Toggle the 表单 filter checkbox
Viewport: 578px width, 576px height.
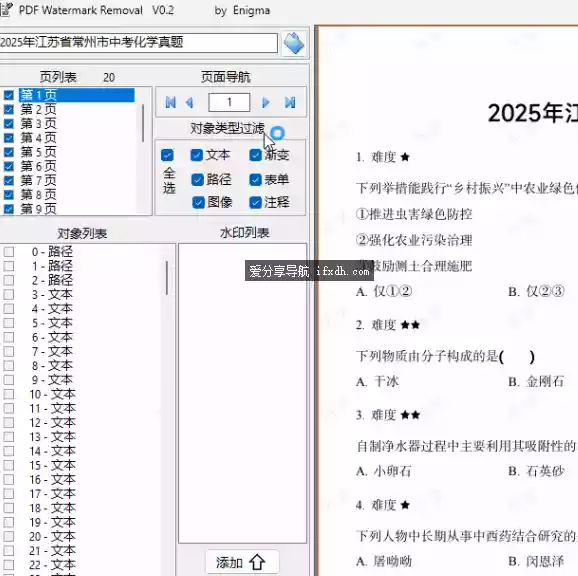(255, 180)
